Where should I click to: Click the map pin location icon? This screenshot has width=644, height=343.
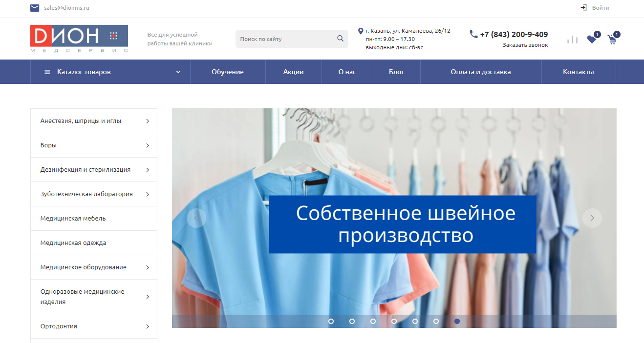tap(361, 31)
